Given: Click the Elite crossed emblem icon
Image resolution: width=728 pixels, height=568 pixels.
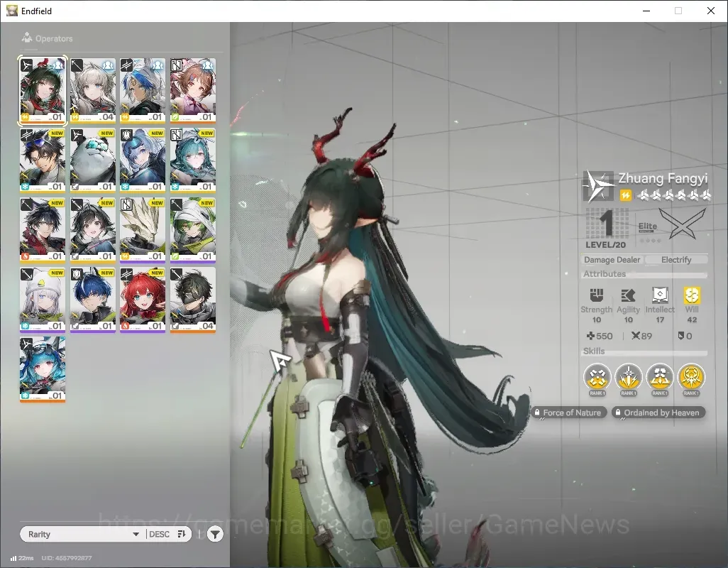Looking at the screenshot, I should coord(682,224).
